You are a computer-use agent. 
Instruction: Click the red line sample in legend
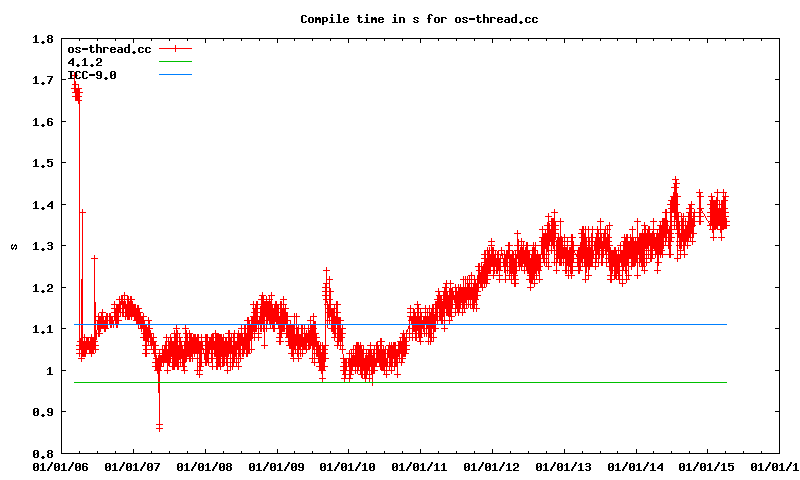coord(174,48)
